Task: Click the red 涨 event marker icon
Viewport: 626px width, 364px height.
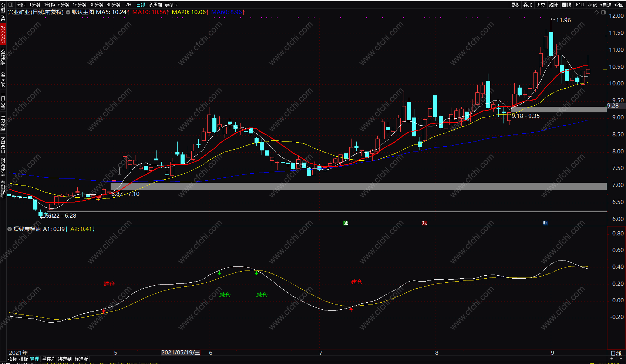Action: pos(424,223)
